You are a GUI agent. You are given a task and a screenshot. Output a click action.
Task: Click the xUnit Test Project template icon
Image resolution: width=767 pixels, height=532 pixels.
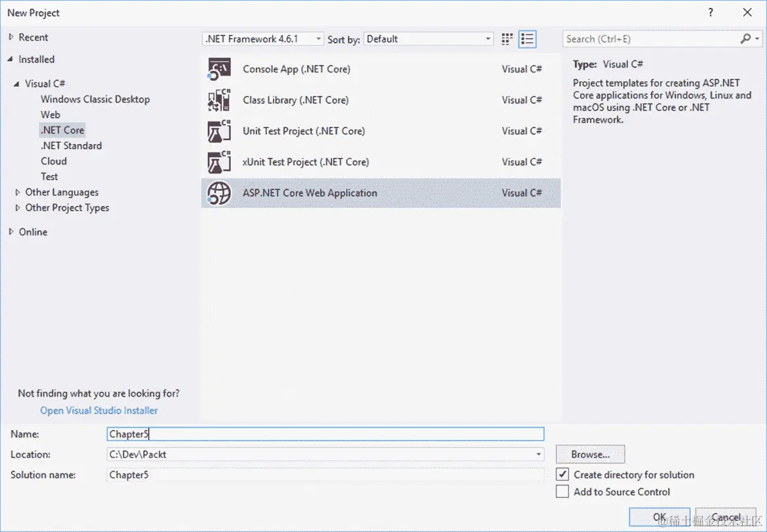click(x=219, y=162)
